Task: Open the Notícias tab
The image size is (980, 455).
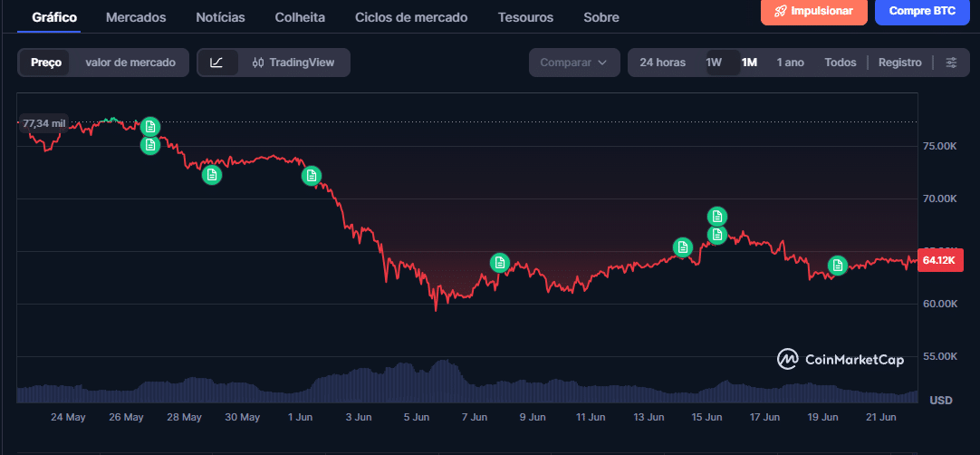Action: tap(221, 17)
